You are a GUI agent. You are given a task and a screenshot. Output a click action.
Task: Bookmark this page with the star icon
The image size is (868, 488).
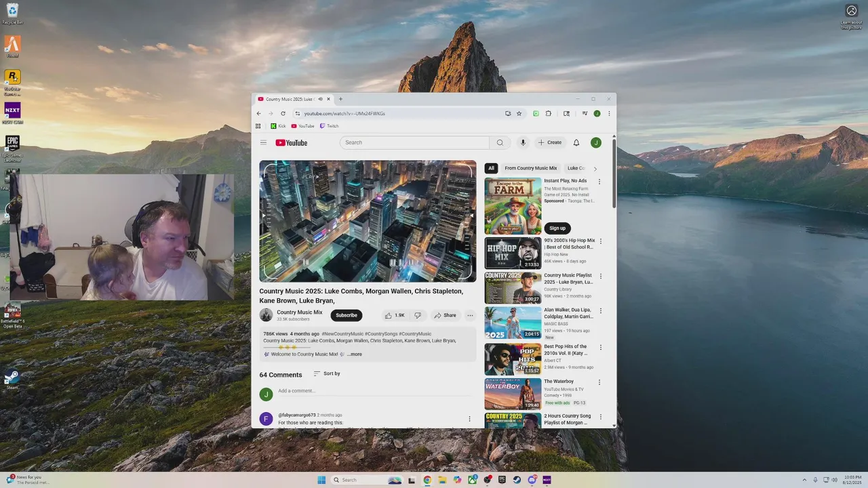pos(519,113)
